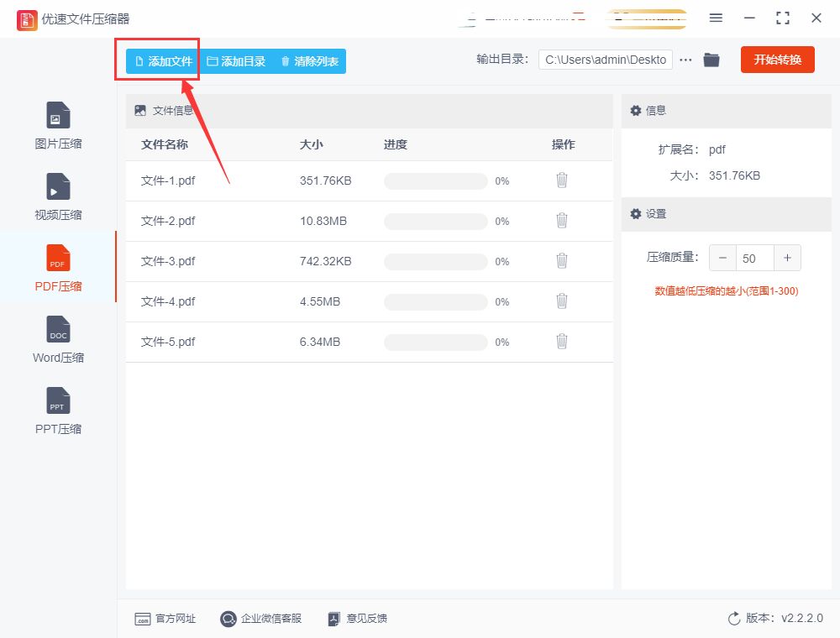This screenshot has width=840, height=638.
Task: Clear the list with 清除列表
Action: (x=309, y=61)
